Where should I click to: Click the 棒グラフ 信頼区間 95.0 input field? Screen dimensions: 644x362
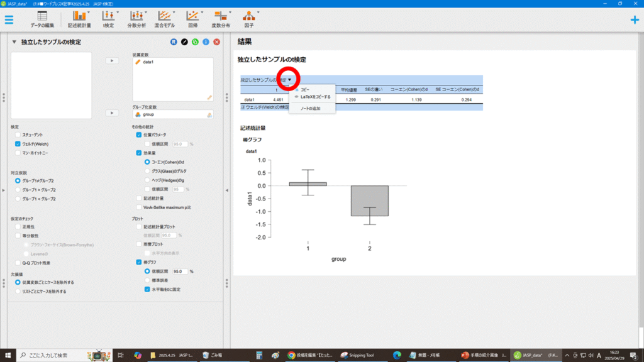click(x=180, y=271)
